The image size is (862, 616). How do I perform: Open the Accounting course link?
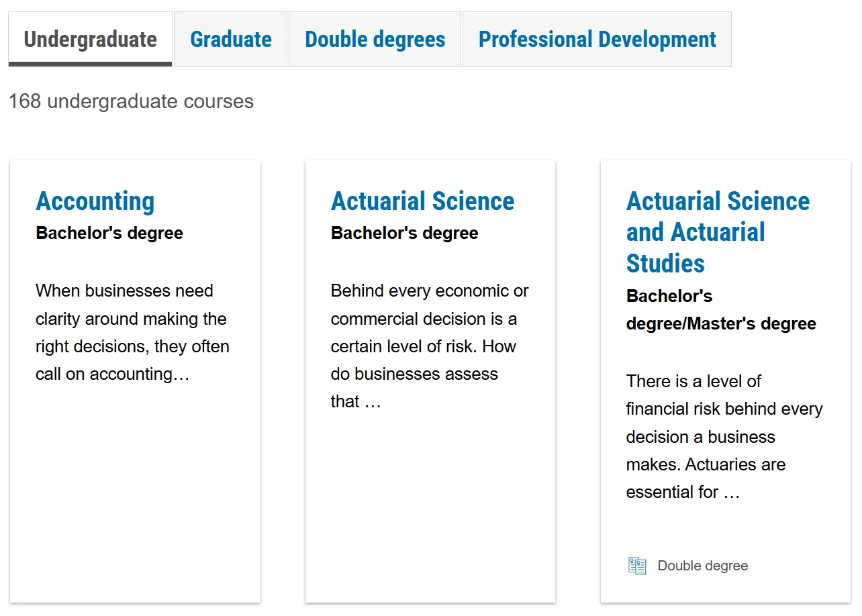click(x=95, y=201)
